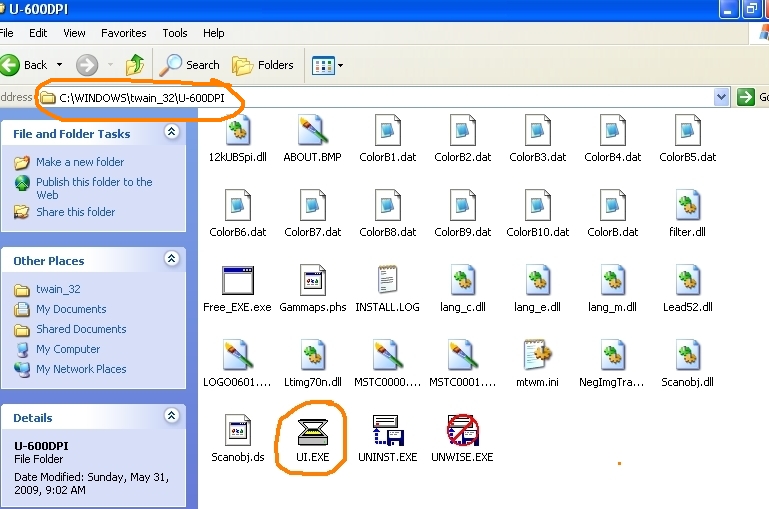769x509 pixels.
Task: Select the Scanobj.dll file
Action: (688, 363)
